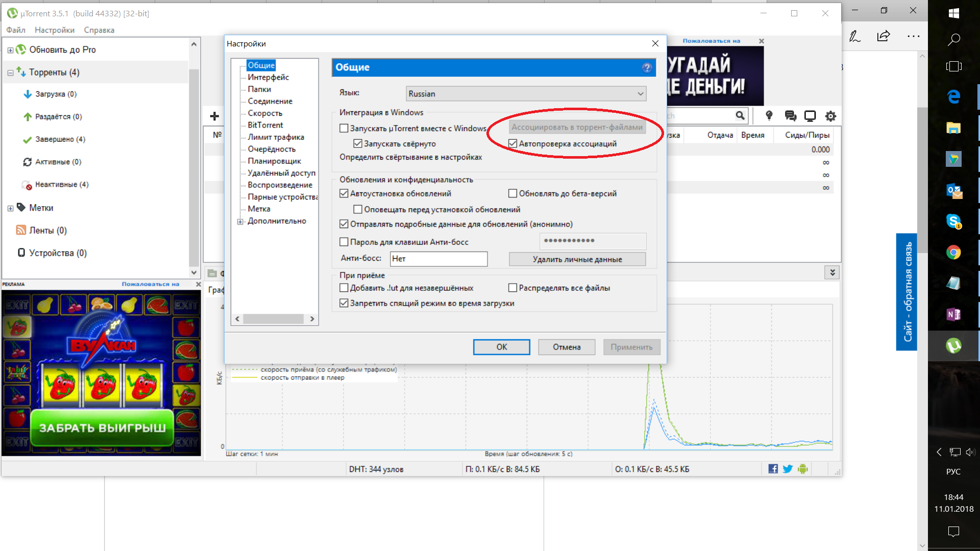This screenshot has width=980, height=551.
Task: Open Microsoft Edge from the taskbar
Action: [x=953, y=96]
